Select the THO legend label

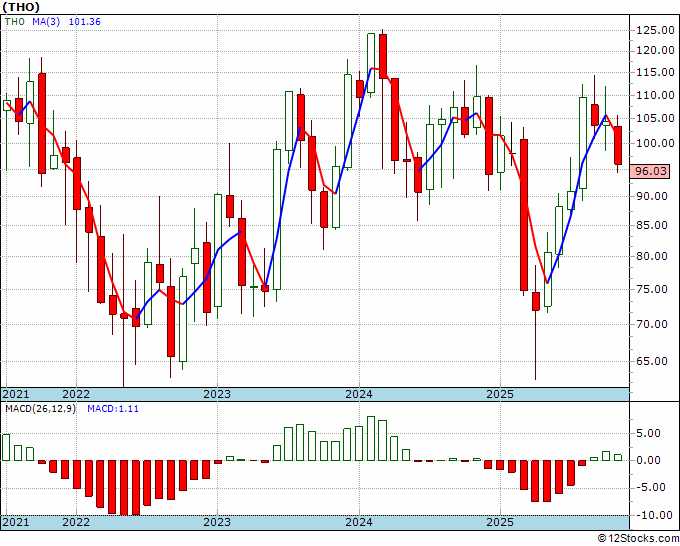pos(15,22)
